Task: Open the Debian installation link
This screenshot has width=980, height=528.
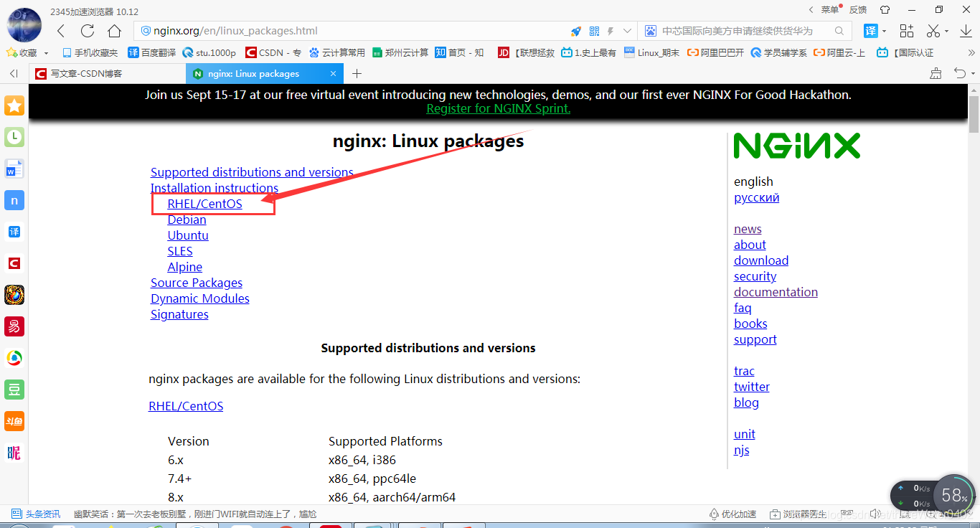Action: click(x=187, y=220)
